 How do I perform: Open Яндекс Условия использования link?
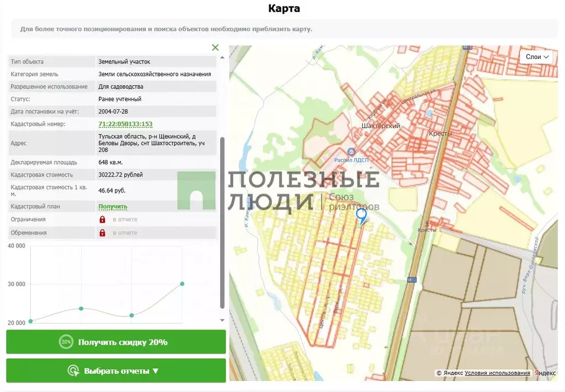click(x=497, y=373)
